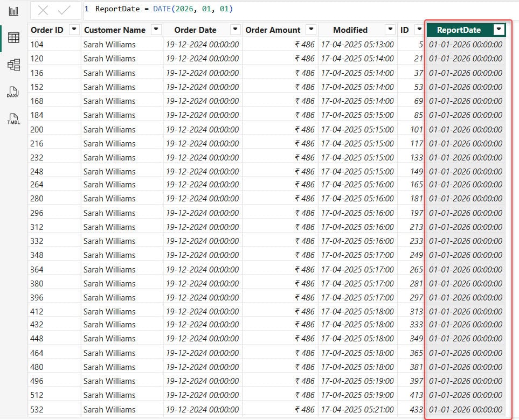This screenshot has height=420, width=519.
Task: Open the Customer Name filter dropdown
Action: pyautogui.click(x=156, y=30)
